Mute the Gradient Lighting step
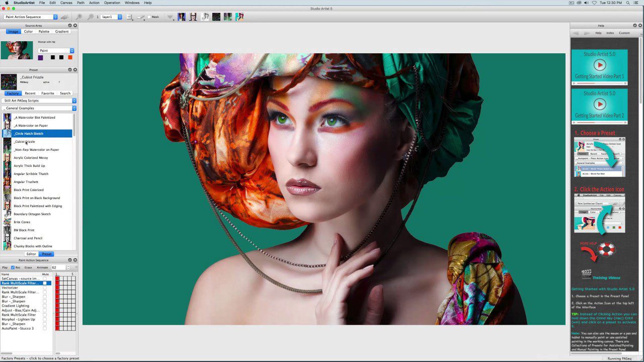The width and height of the screenshot is (644, 362). (x=45, y=306)
